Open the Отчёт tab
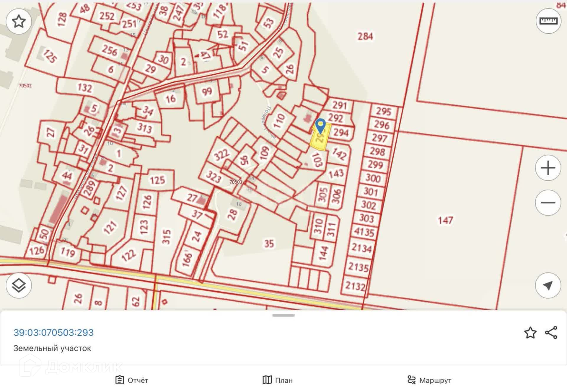The width and height of the screenshot is (567, 392). (x=132, y=380)
